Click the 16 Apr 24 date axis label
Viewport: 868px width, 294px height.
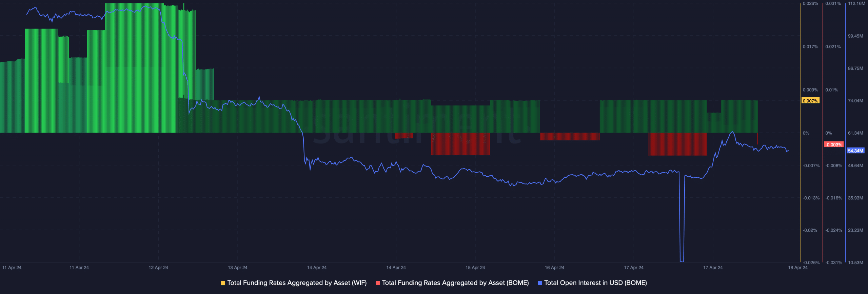click(x=554, y=268)
